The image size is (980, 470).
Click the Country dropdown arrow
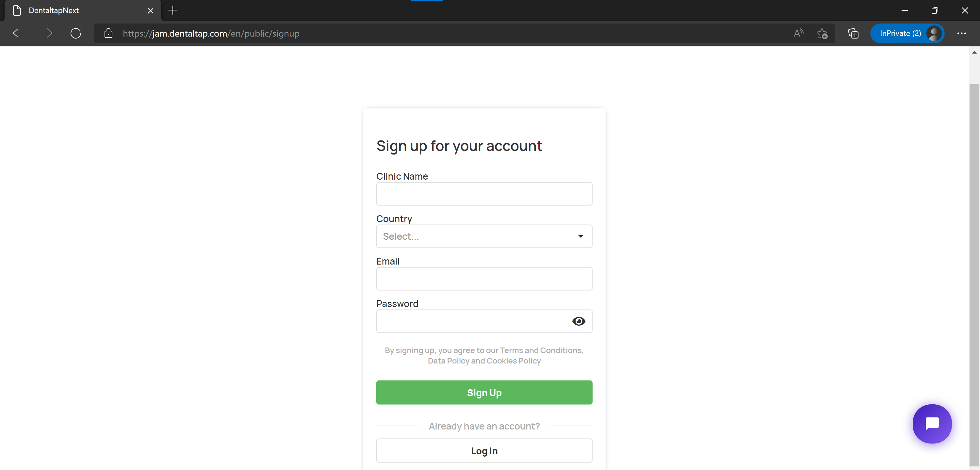tap(580, 236)
